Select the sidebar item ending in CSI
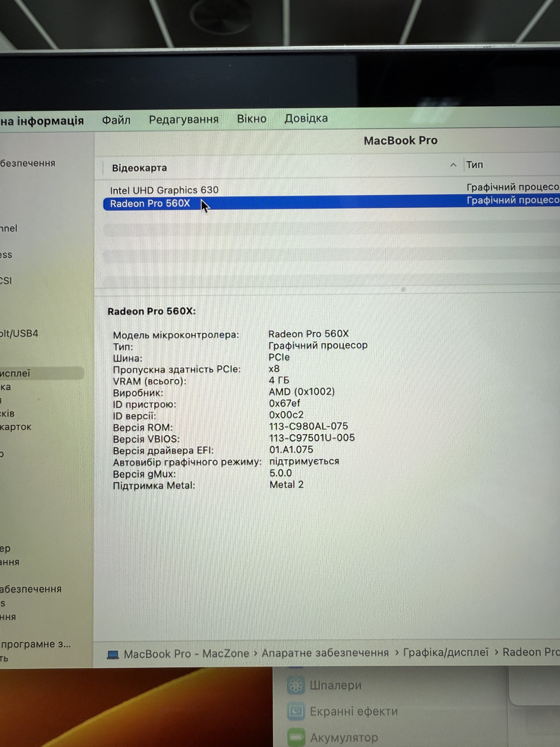Image resolution: width=560 pixels, height=747 pixels. tap(6, 281)
